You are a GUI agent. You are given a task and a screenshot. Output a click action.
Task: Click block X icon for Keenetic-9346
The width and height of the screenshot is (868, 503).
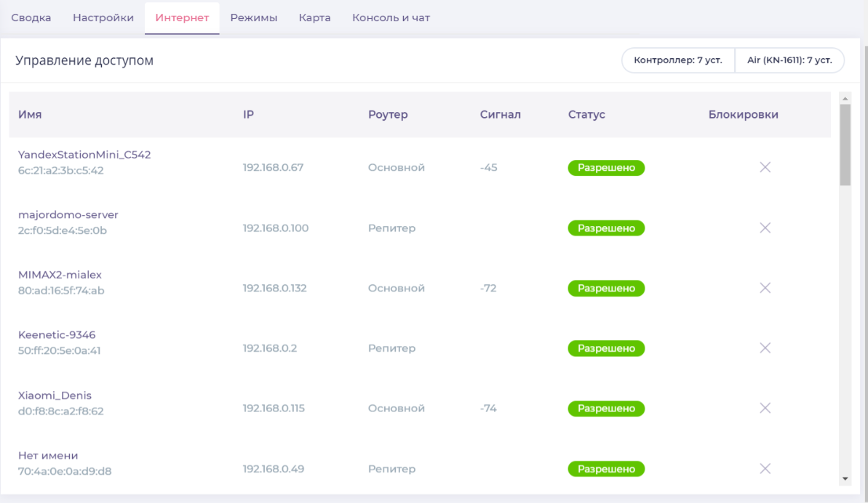[x=765, y=348]
